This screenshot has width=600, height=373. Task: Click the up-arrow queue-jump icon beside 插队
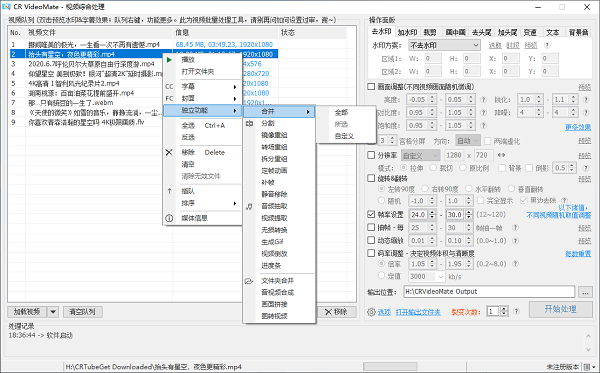click(169, 191)
